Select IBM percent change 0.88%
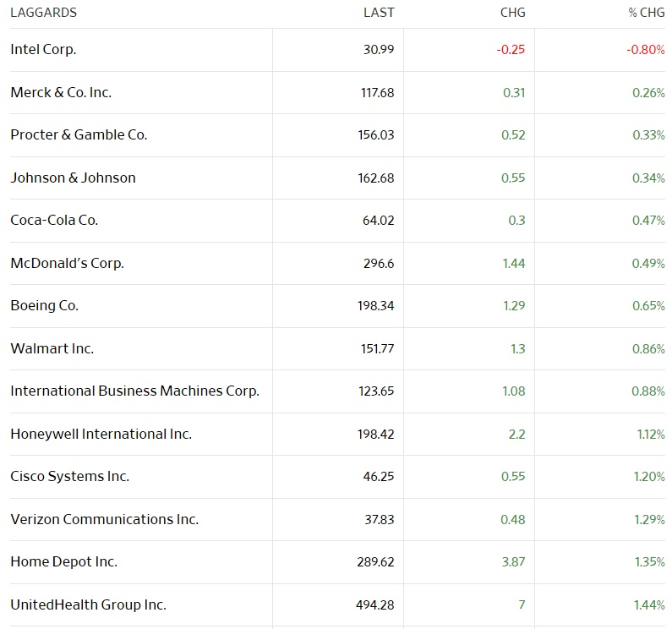 (648, 391)
